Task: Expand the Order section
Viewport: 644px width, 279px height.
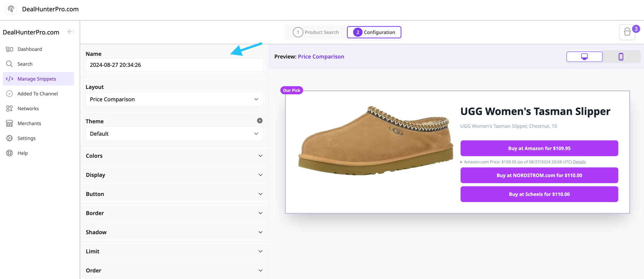Action: (174, 270)
